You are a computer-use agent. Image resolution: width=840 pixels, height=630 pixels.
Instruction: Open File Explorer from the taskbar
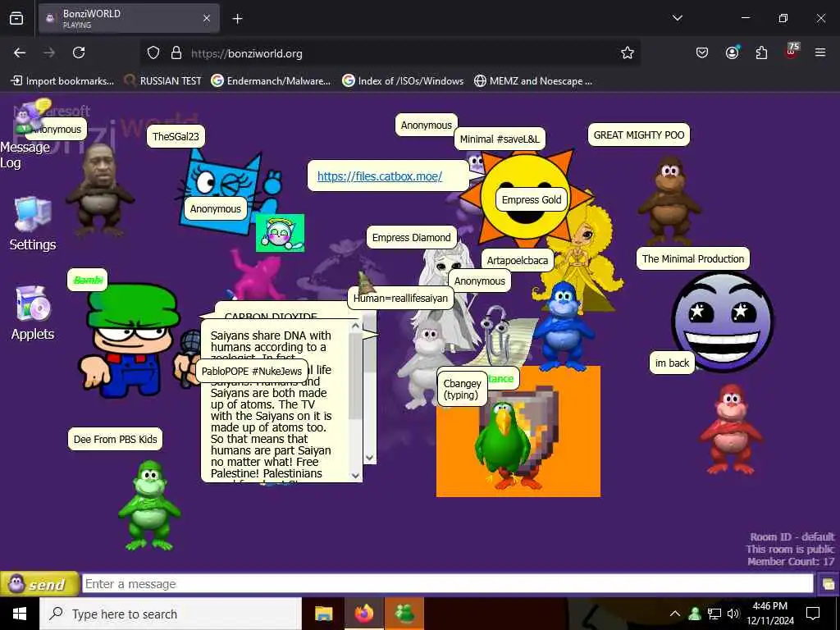(x=323, y=614)
